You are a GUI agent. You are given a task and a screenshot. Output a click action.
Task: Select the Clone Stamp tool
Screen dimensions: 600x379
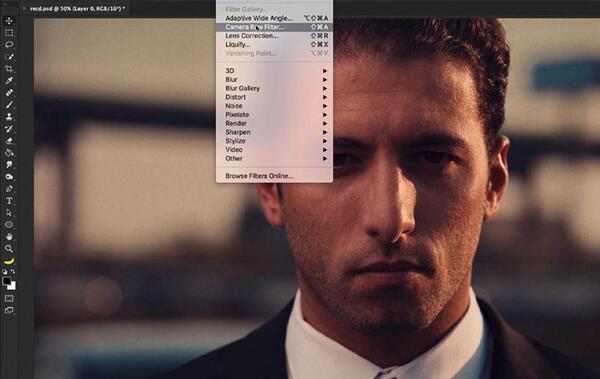point(9,116)
